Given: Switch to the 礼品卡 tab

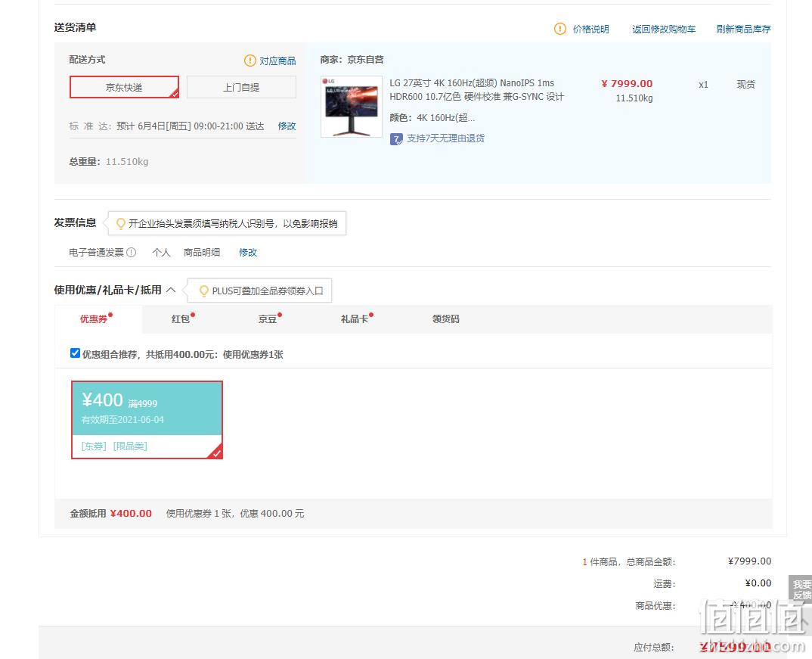Looking at the screenshot, I should (356, 319).
